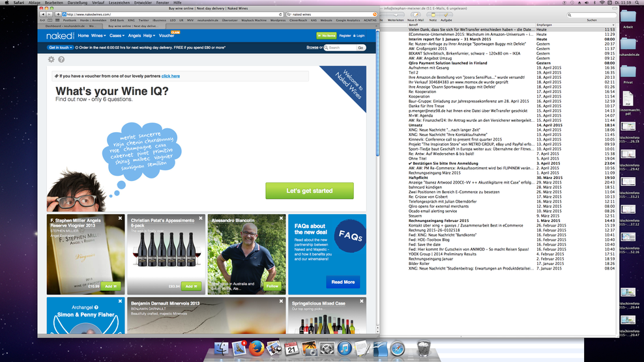644x362 pixels.
Task: Open the Get in touch dropdown
Action: 61,48
